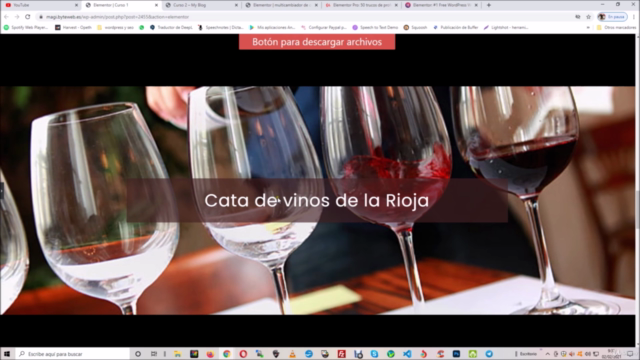Open Photoshop from the taskbar
The height and width of the screenshot is (360, 640).
coord(456,354)
